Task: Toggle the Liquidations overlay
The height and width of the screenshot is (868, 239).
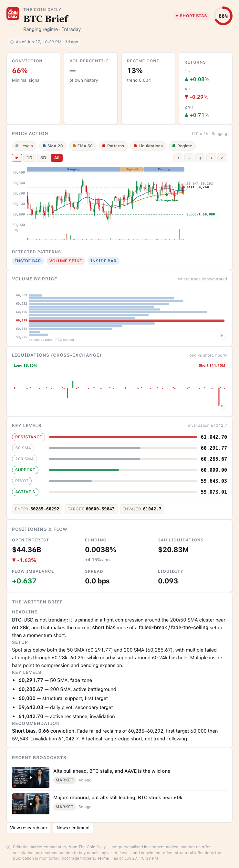Action: pos(148,146)
